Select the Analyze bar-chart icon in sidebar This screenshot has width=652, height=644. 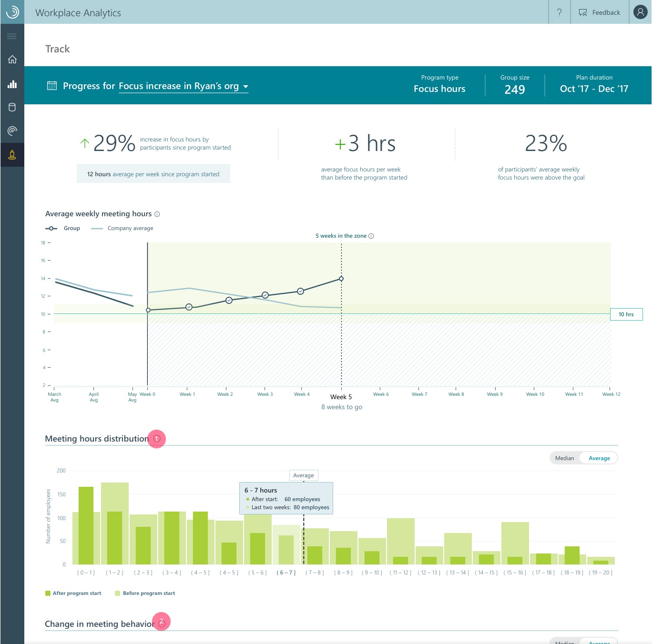click(12, 84)
